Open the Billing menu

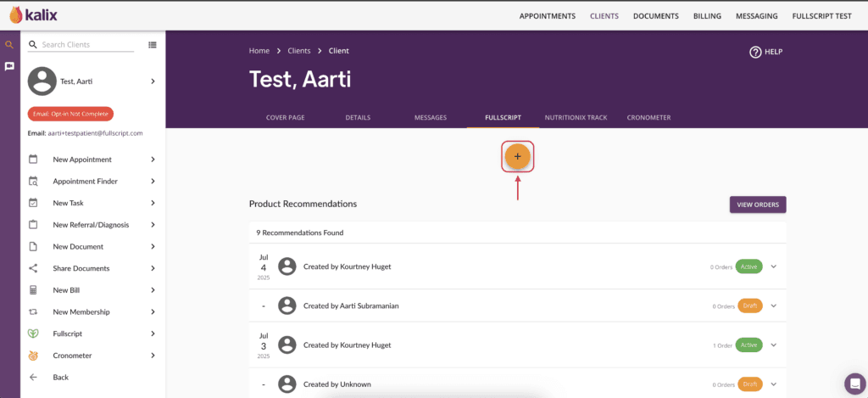(x=707, y=16)
